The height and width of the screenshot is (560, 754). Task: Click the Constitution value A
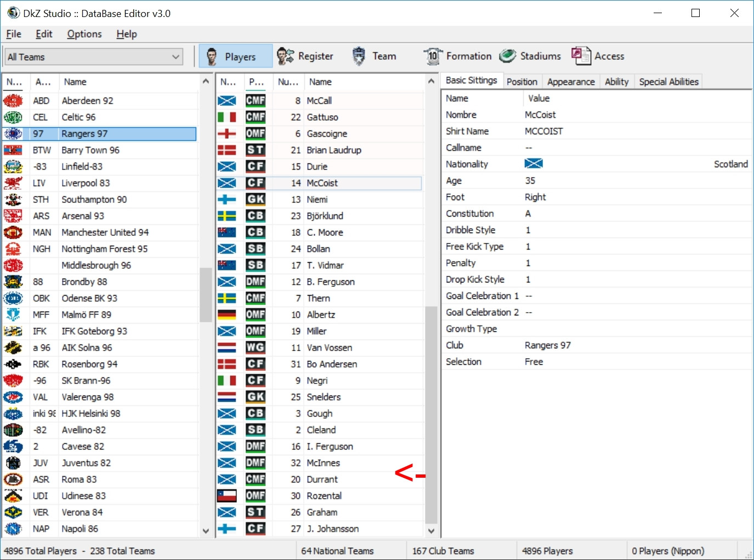point(528,213)
